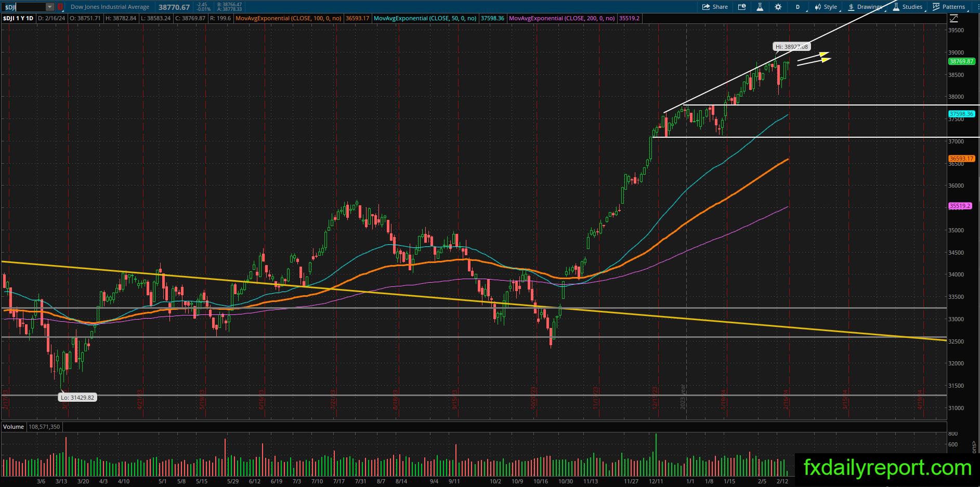Click the magenta 35519.2 EMA price tag
The width and height of the screenshot is (980, 487).
tap(960, 206)
